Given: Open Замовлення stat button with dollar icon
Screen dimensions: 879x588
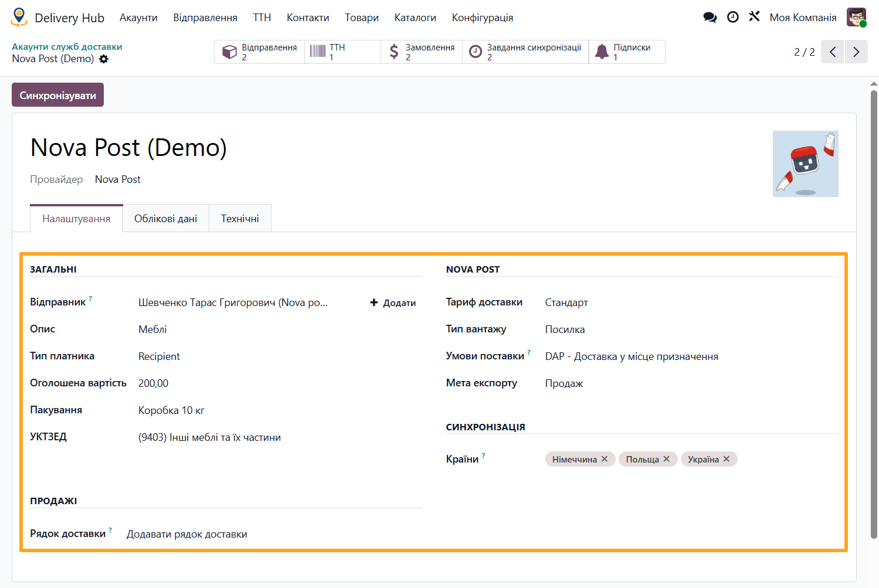Looking at the screenshot, I should (422, 52).
